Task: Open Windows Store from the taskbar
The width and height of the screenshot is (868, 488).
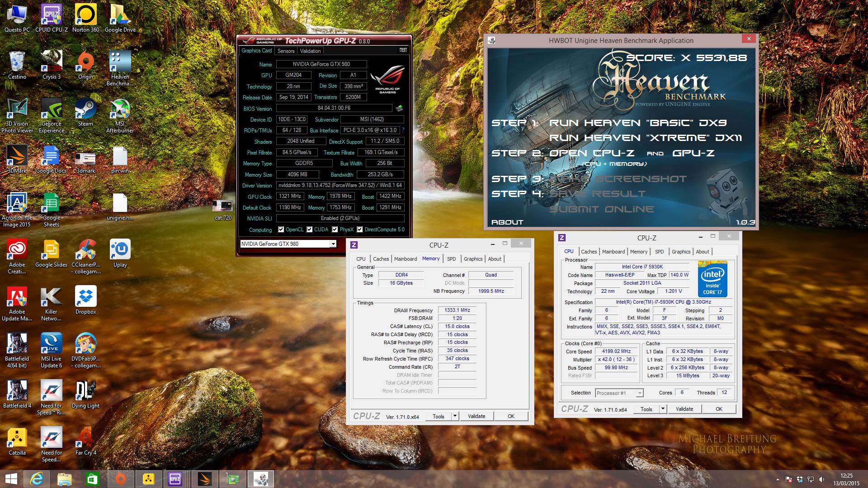Action: pyautogui.click(x=92, y=479)
